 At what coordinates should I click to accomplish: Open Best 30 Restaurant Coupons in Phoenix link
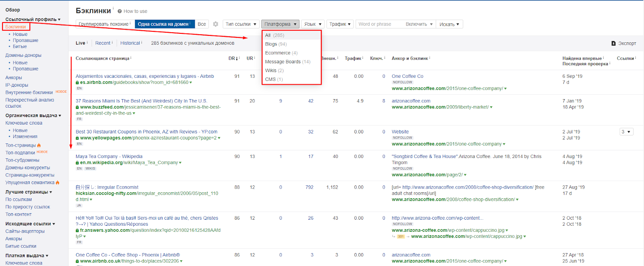click(147, 132)
